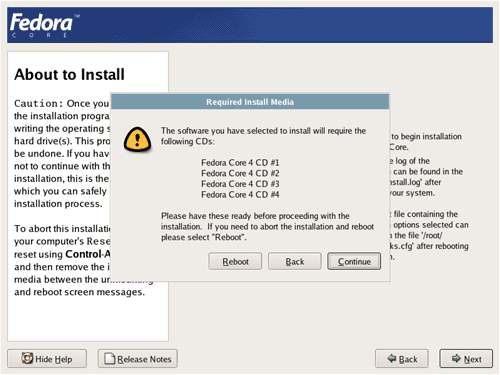
Task: Click the About to Install heading
Action: 69,74
